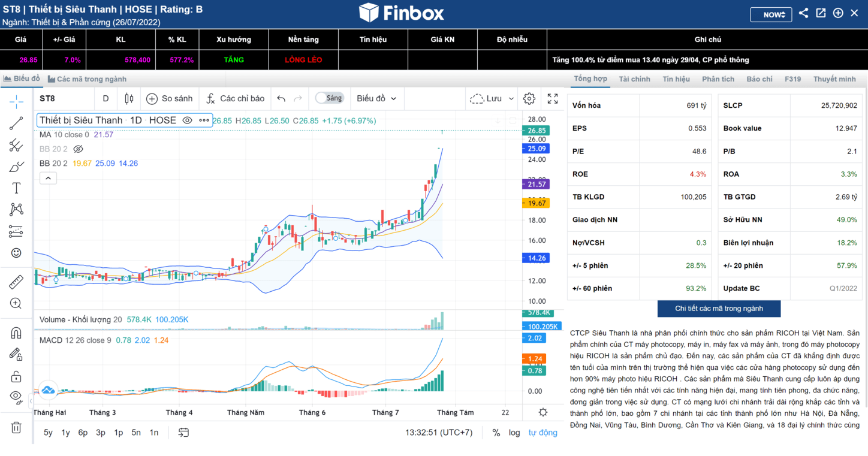
Task: Select the trend line drawing tool
Action: 16,123
